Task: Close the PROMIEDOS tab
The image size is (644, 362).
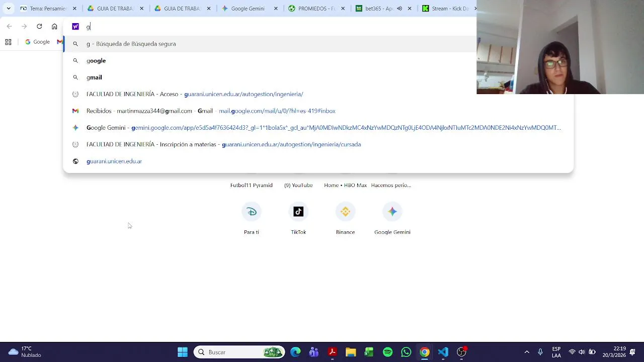Action: [x=343, y=9]
